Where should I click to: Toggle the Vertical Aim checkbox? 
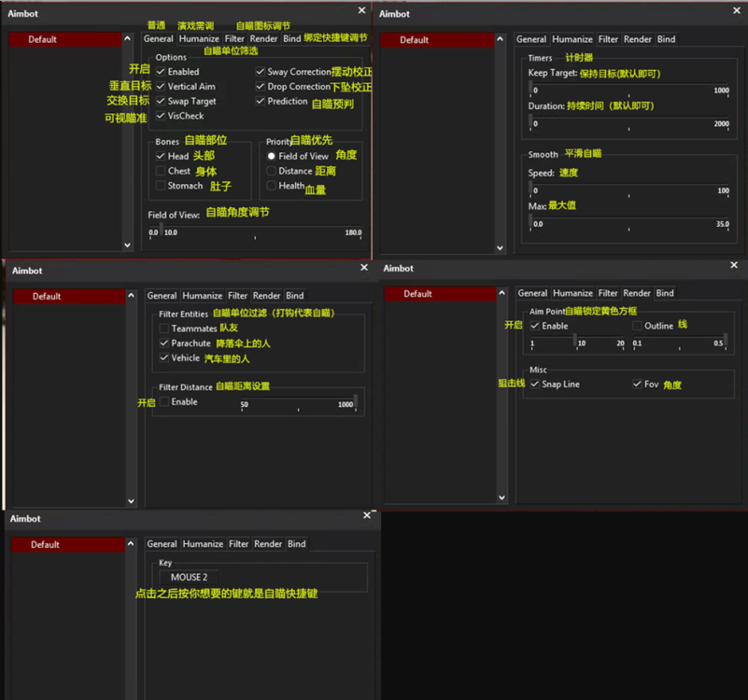[161, 87]
